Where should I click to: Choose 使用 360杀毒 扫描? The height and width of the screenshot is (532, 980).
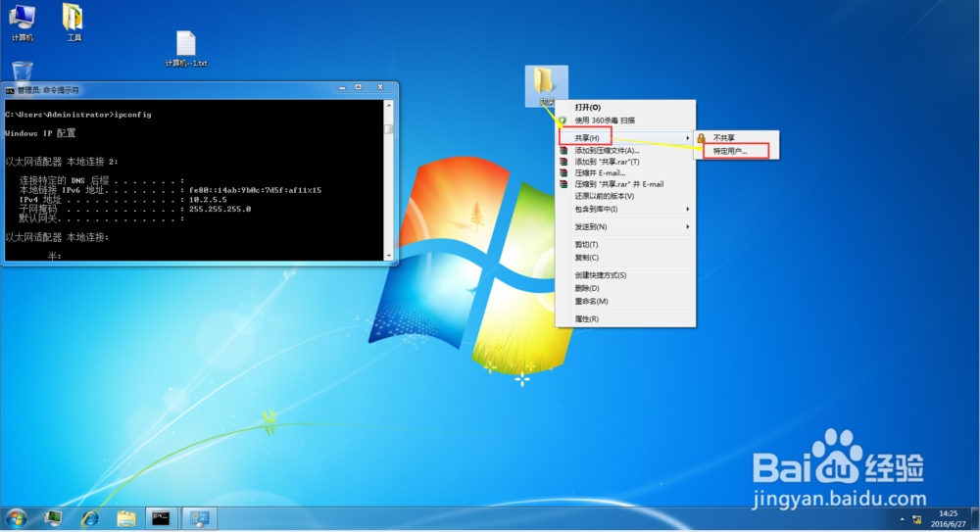[625, 121]
